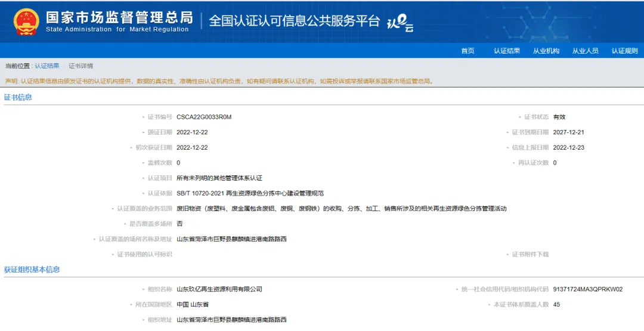Click the SB/T 10720-2021 standard text

[x=250, y=193]
